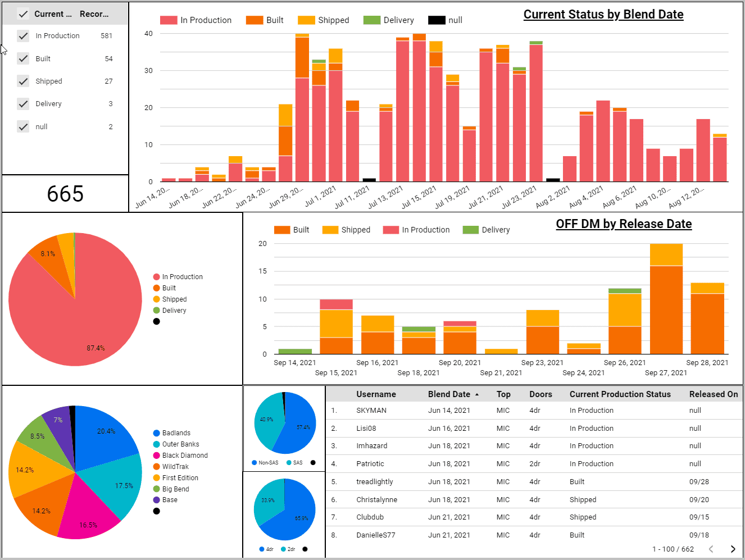The image size is (745, 560).
Task: Sort table by Released On header
Action: [714, 394]
